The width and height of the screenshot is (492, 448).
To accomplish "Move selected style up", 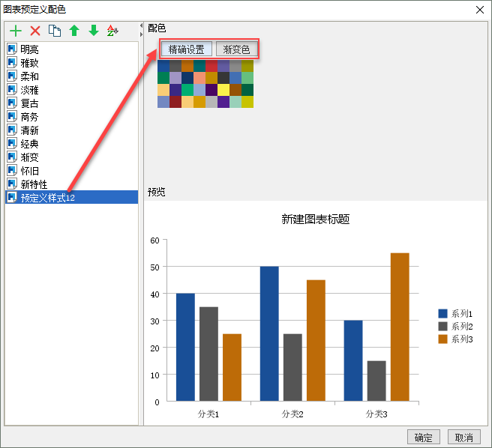I will tap(74, 31).
